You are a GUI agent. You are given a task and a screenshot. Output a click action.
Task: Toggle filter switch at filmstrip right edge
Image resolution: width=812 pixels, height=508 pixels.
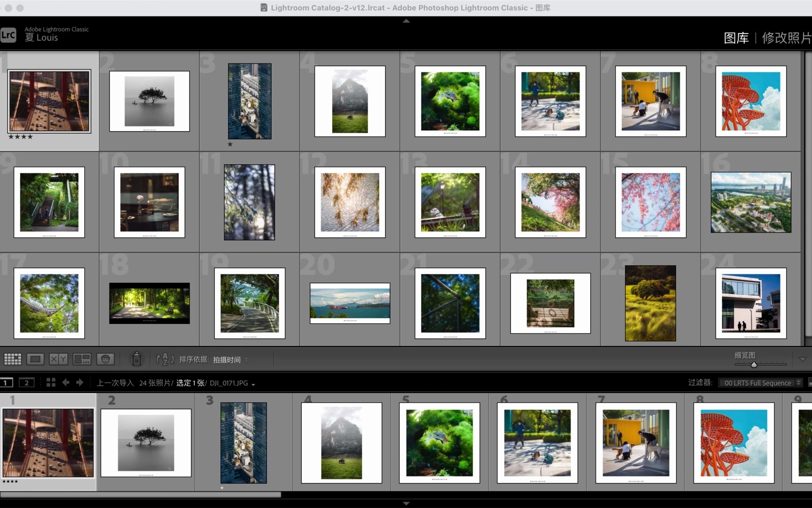pos(809,383)
